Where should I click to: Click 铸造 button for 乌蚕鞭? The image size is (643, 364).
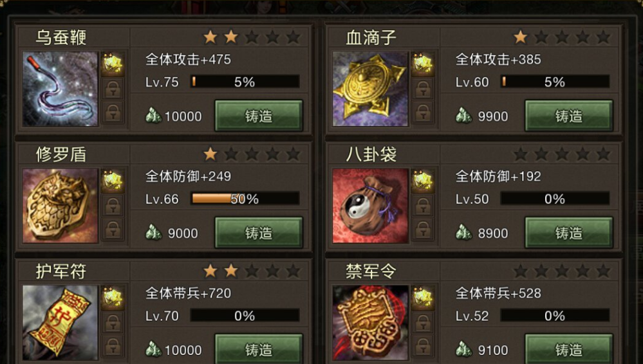(259, 116)
